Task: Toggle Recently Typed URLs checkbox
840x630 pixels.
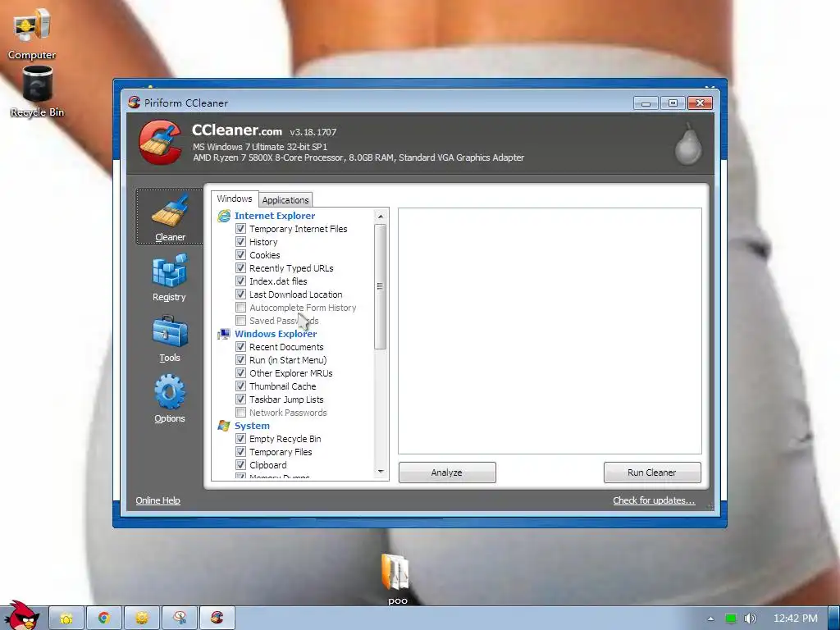Action: click(x=240, y=268)
